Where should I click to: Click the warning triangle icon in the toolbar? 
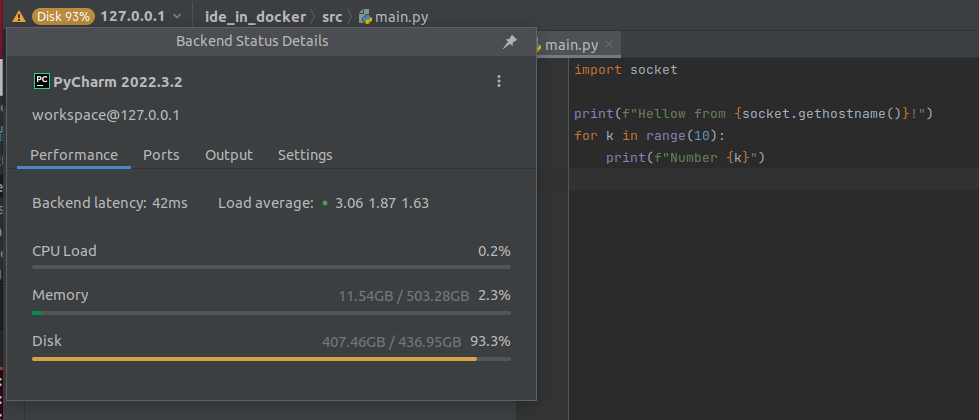point(18,16)
